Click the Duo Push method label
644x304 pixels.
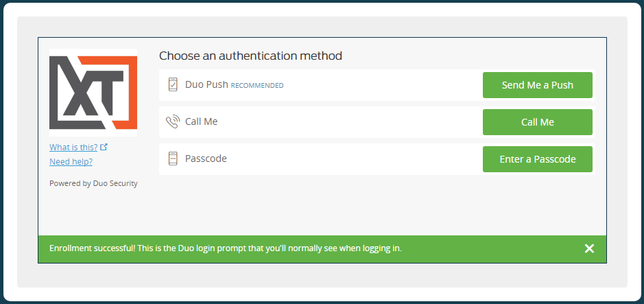point(206,85)
